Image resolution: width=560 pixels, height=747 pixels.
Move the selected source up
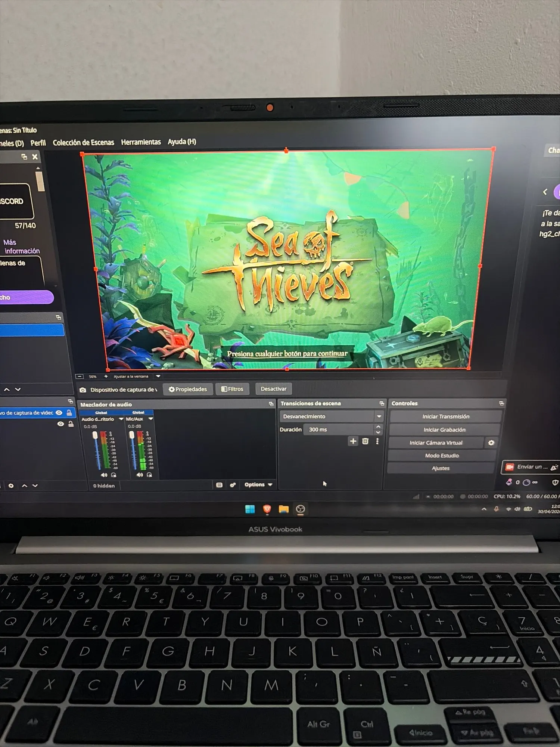point(25,486)
